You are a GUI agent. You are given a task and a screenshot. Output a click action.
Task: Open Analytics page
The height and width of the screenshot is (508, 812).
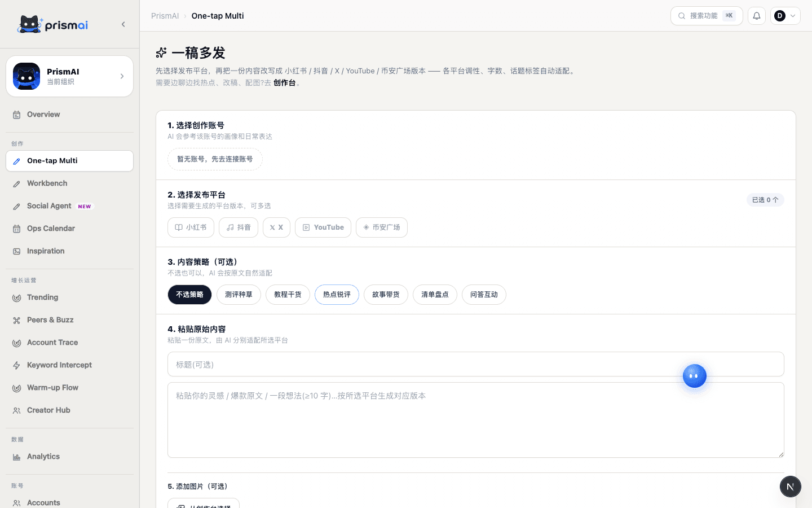click(69, 457)
